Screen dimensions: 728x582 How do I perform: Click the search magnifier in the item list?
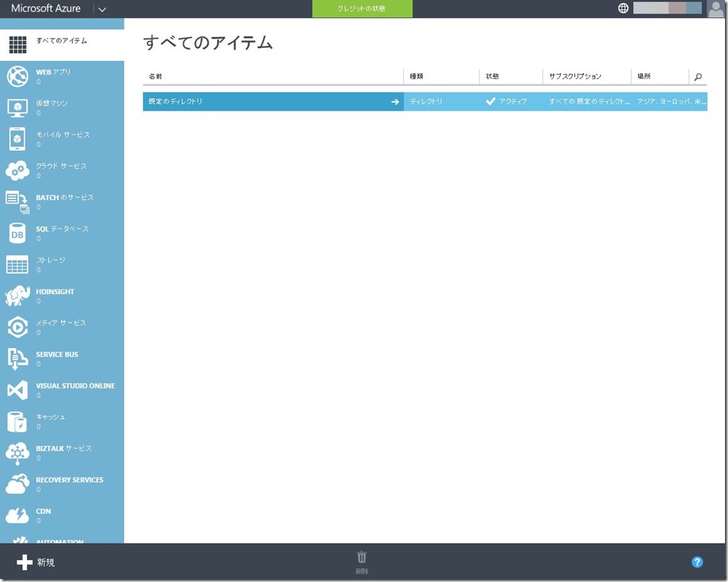(x=699, y=76)
